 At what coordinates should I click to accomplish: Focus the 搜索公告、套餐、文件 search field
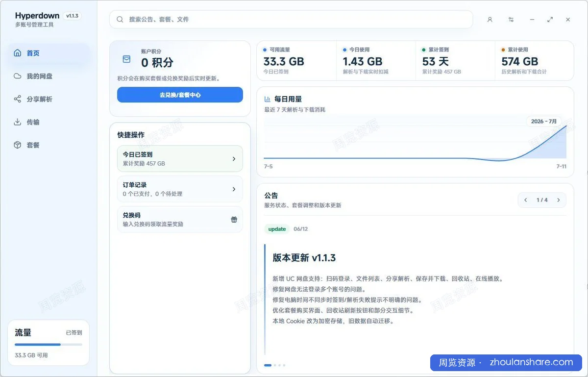(291, 20)
